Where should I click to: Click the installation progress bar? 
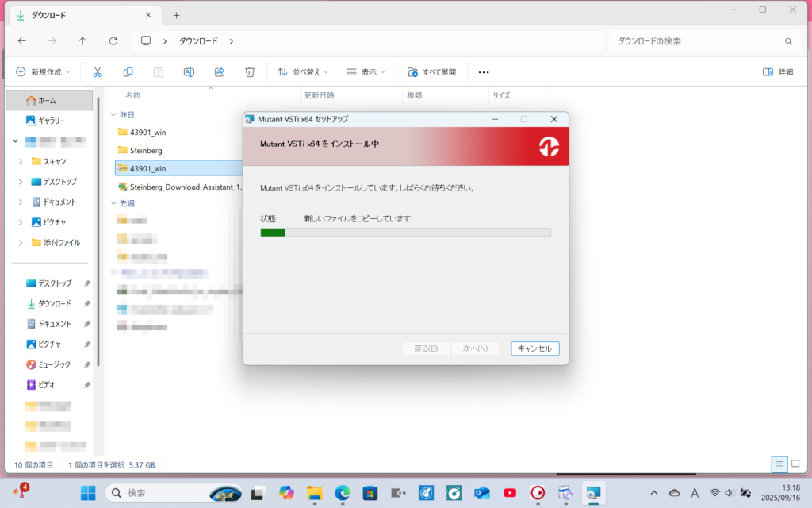coord(405,233)
